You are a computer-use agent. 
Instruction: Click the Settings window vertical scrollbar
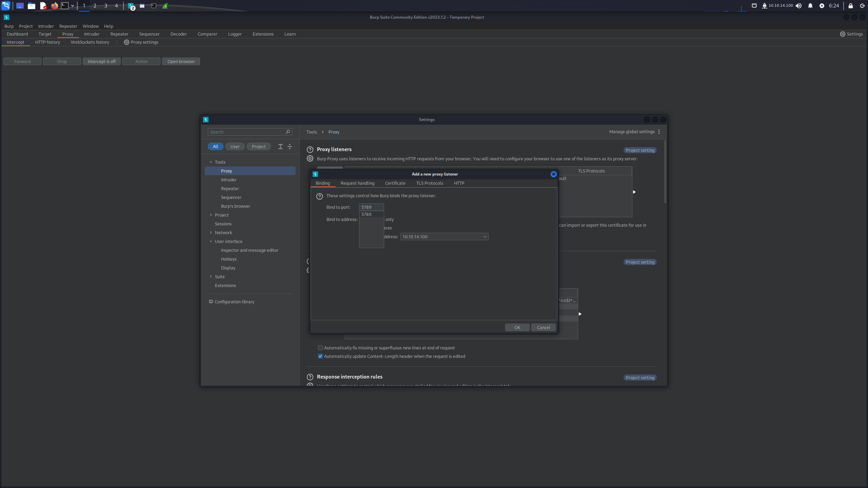tap(665, 172)
